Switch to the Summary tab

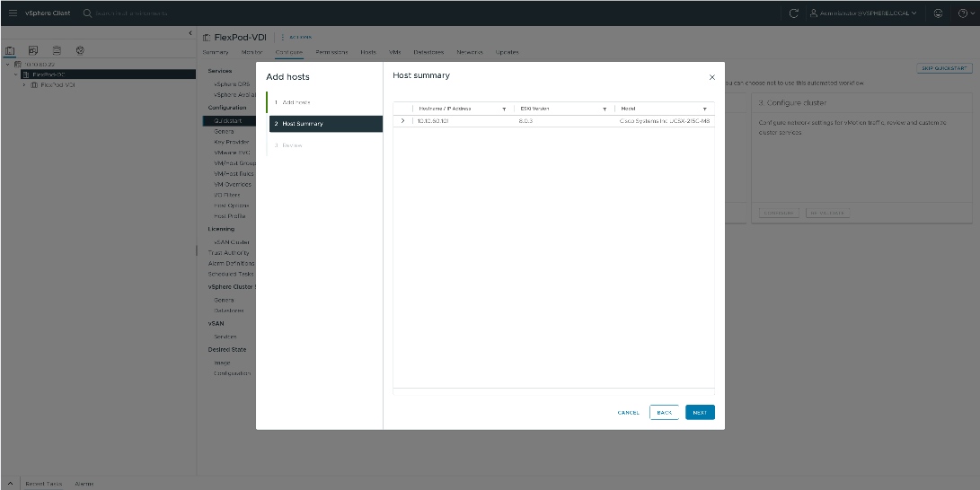215,52
